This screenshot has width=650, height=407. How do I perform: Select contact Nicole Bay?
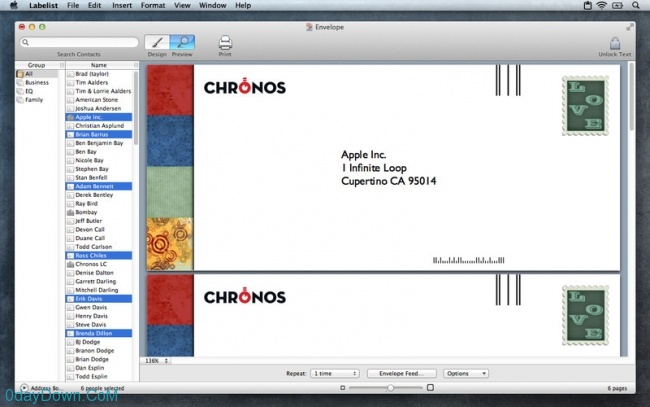point(99,160)
